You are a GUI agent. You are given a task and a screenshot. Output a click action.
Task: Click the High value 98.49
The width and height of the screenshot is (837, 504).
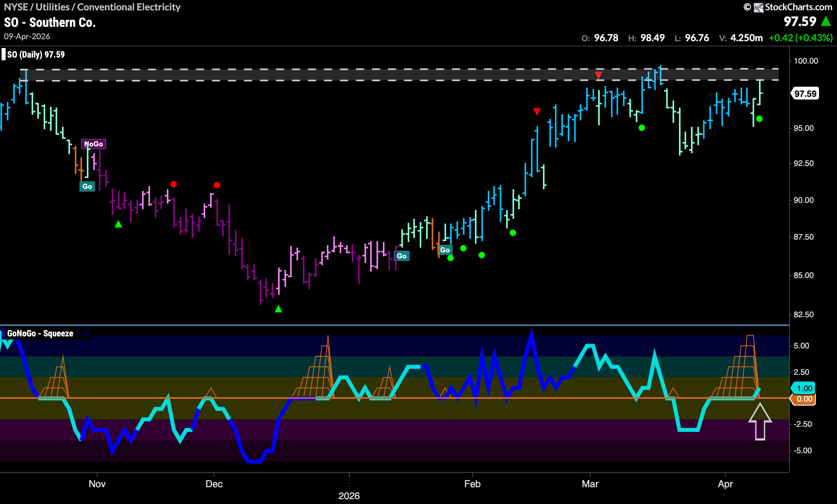coord(653,38)
